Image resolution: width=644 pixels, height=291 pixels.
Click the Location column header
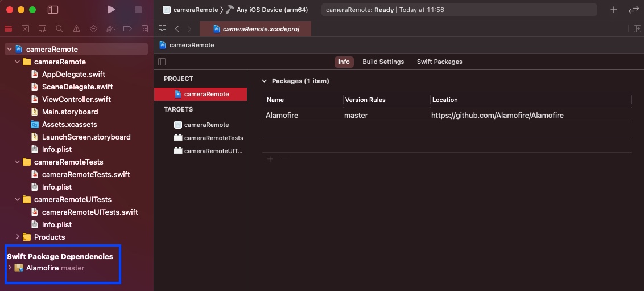[x=445, y=100]
